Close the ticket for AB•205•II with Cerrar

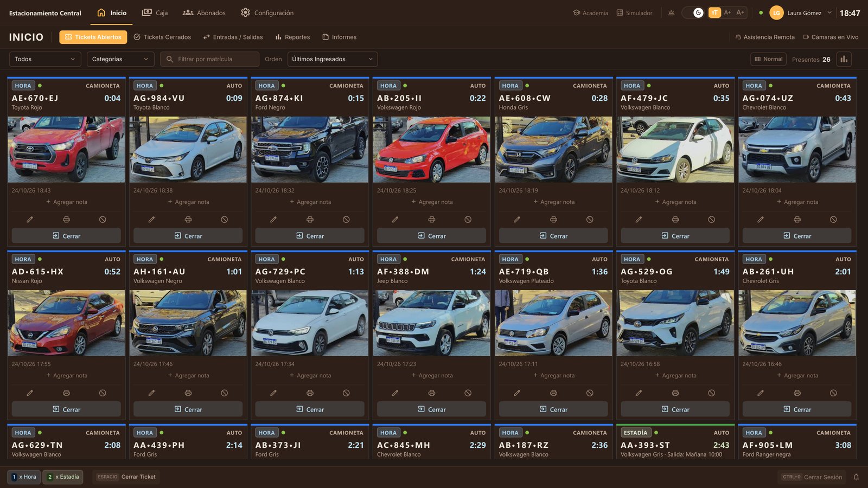[431, 236]
